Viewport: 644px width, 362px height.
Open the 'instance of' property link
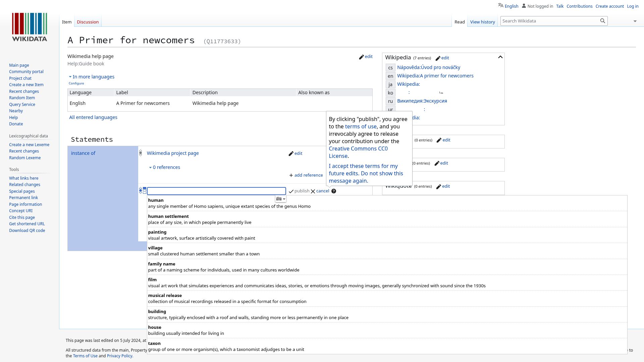click(x=83, y=153)
